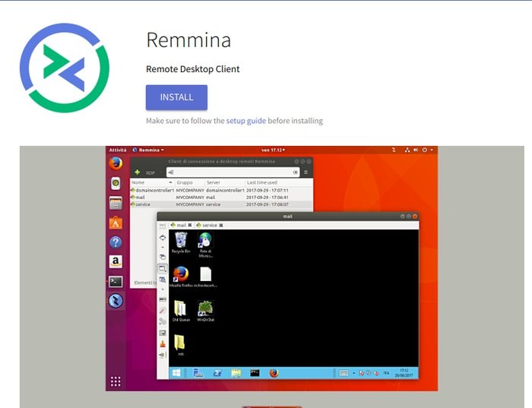Click the Last time used column header
Viewport: 532px width, 408px height.
[278, 182]
